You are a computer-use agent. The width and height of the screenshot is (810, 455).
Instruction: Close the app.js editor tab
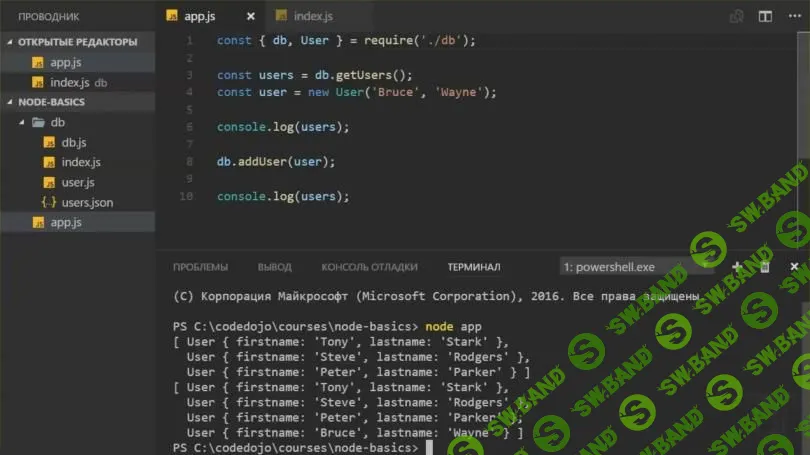pyautogui.click(x=251, y=17)
